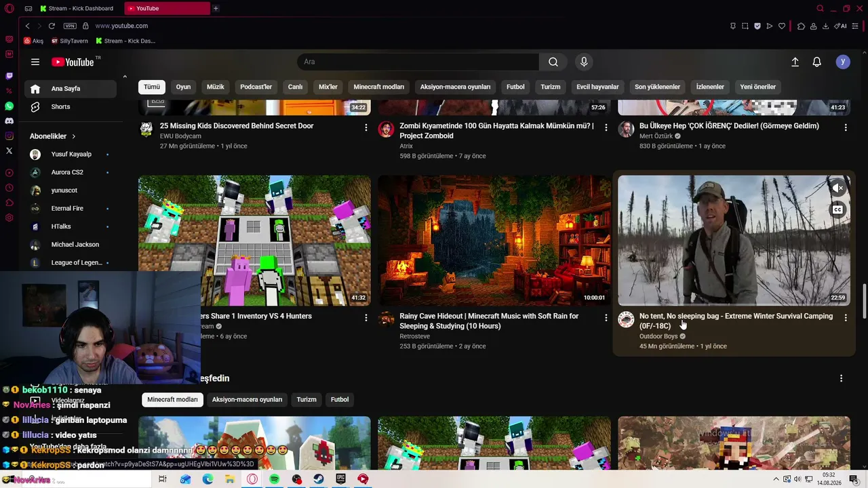Viewport: 868px width, 488px height.
Task: Select the Canlı filter chip
Action: (295, 87)
